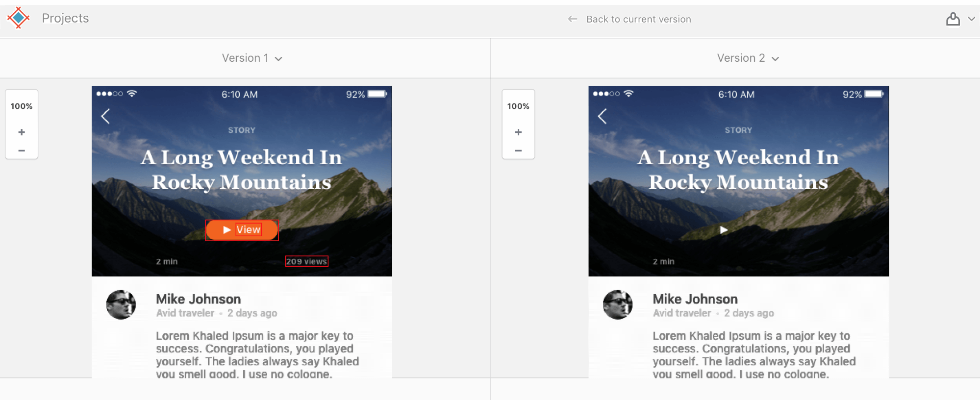Viewport: 980px width, 400px height.
Task: Click the battery icon in Version 1 status bar
Action: pos(377,94)
